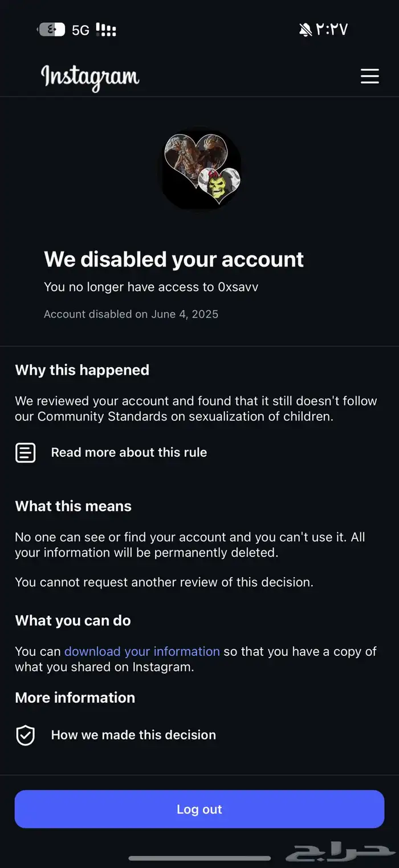Tap the home indicator bar at bottom
The height and width of the screenshot is (868, 399).
pos(199,858)
